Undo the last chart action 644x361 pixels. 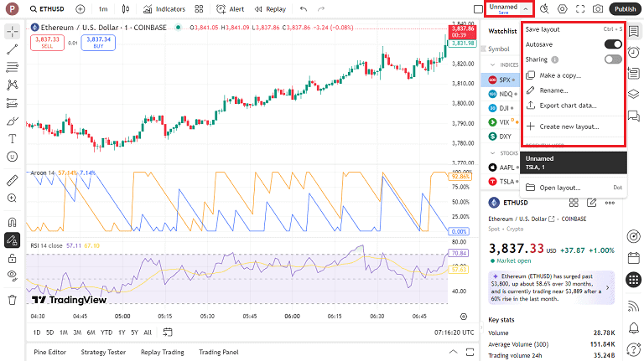coord(304,9)
